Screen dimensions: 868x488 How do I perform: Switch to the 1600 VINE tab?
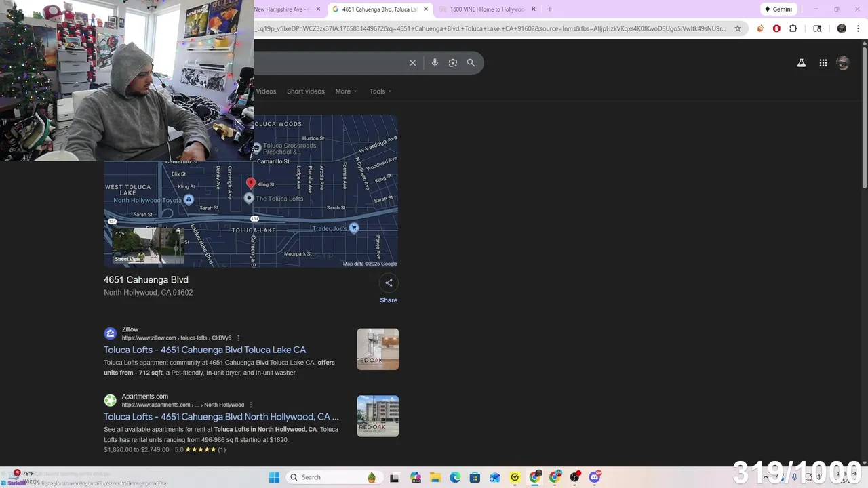(486, 9)
